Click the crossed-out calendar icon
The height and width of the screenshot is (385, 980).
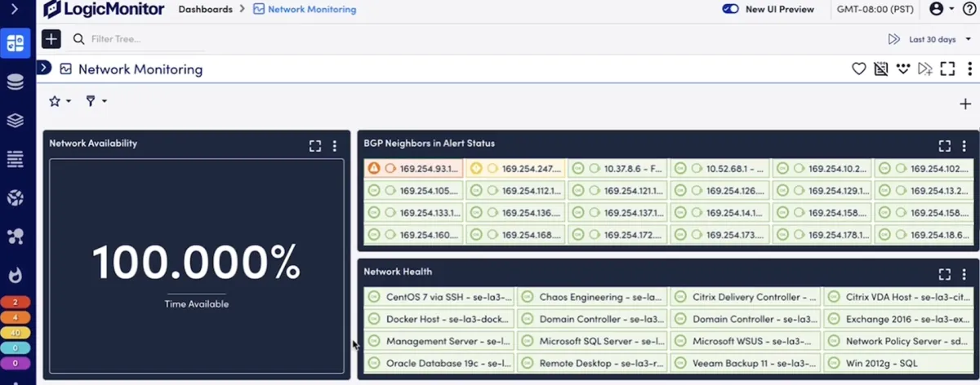pyautogui.click(x=880, y=69)
